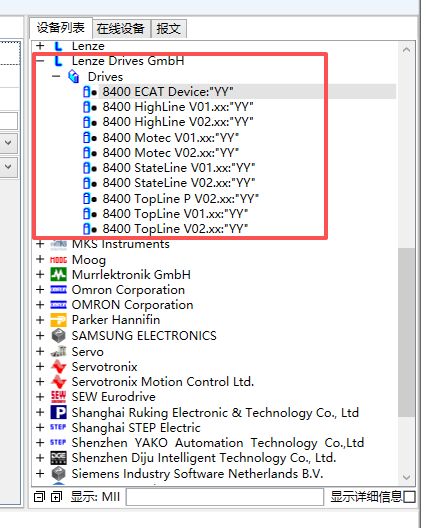The height and width of the screenshot is (528, 421).
Task: Click the Lenze logo icon
Action: 58,46
